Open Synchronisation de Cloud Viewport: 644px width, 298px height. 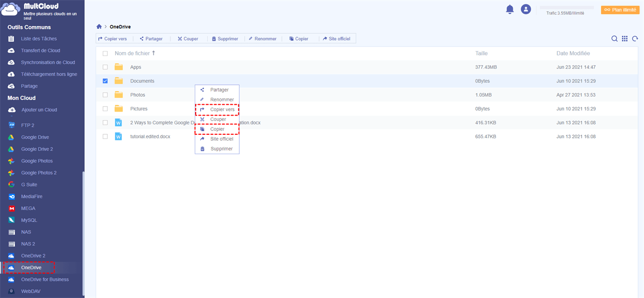[48, 62]
